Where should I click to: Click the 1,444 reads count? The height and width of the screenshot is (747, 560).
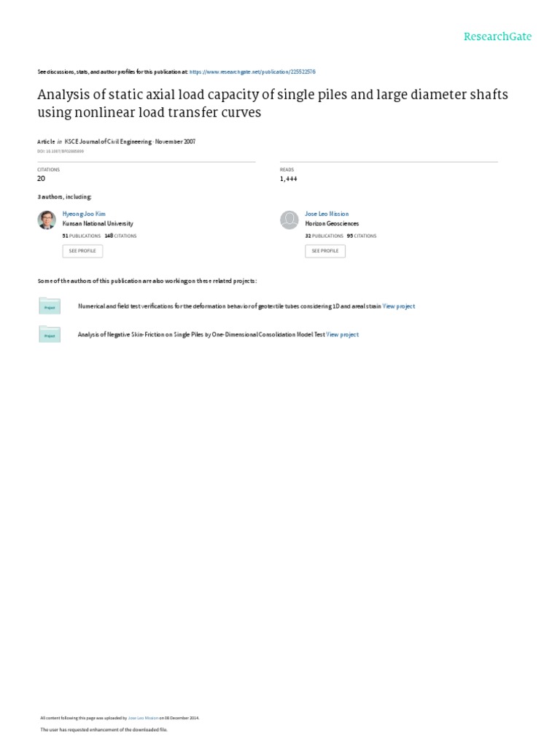[288, 178]
